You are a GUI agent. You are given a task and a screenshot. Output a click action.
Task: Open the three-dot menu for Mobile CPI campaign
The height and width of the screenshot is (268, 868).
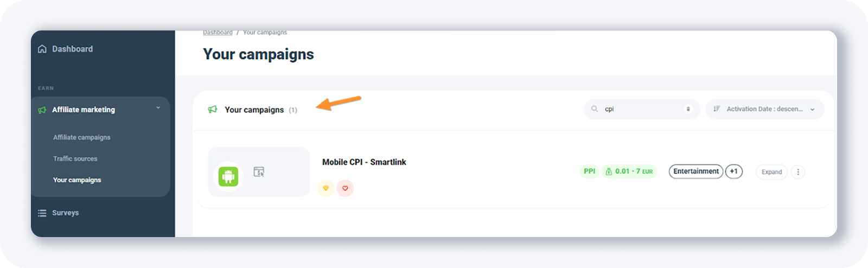click(x=798, y=172)
